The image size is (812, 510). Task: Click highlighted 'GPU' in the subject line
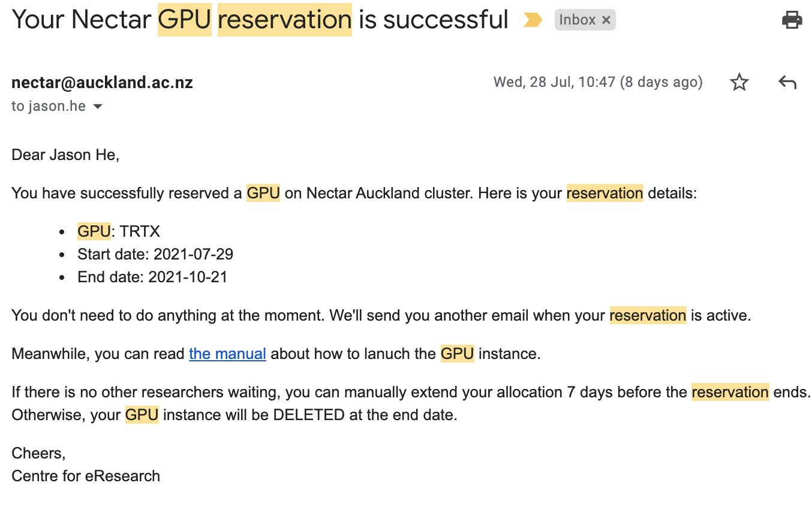185,20
